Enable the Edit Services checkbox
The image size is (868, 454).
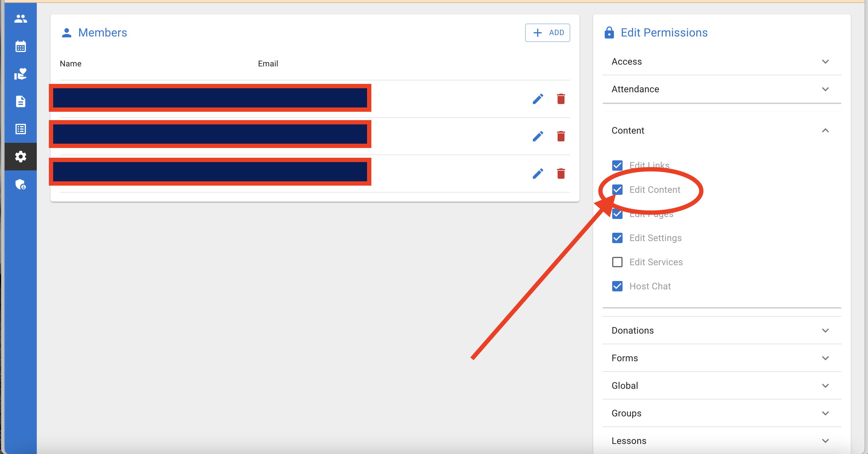617,262
